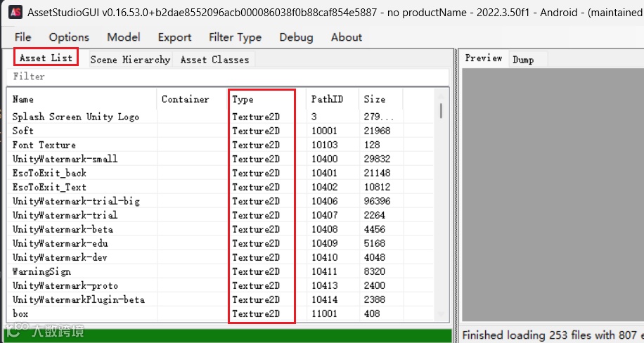Select the UnityWatermark-trial asset

coord(65,215)
